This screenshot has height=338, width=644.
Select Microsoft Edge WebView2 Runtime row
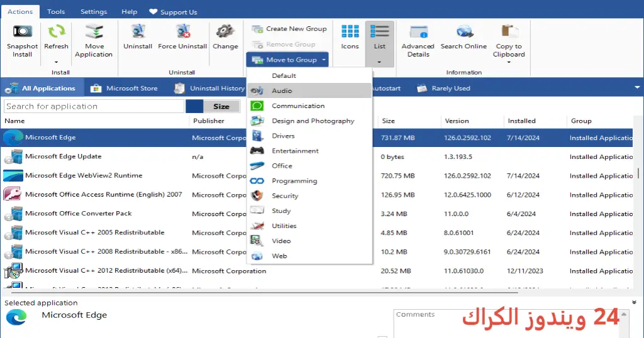(x=316, y=175)
